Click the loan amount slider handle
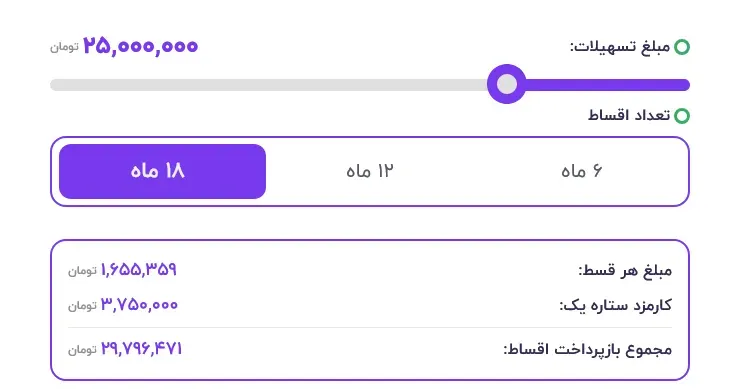 pos(506,84)
